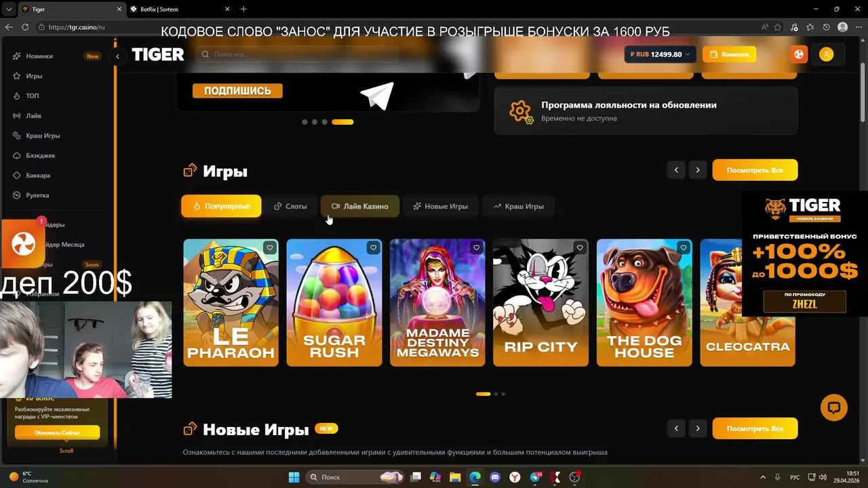Collapse the sidebar with the arrow button
This screenshot has height=488, width=868.
117,56
